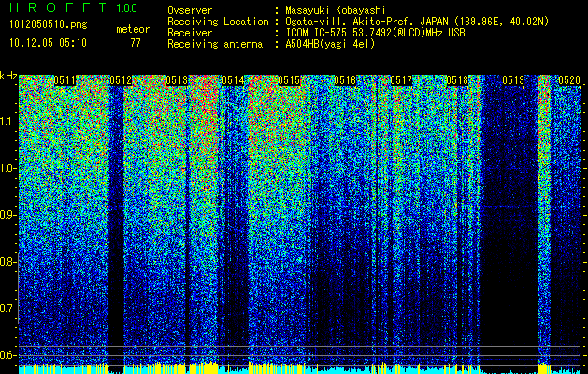The image size is (588, 374).
Task: Click the 0512 time marker
Action: pos(121,80)
